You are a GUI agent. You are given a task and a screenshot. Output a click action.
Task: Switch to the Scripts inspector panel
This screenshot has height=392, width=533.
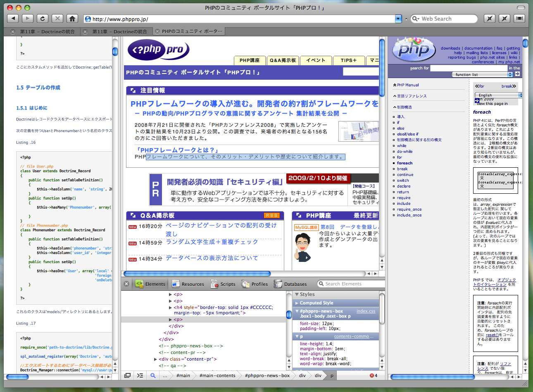(223, 284)
